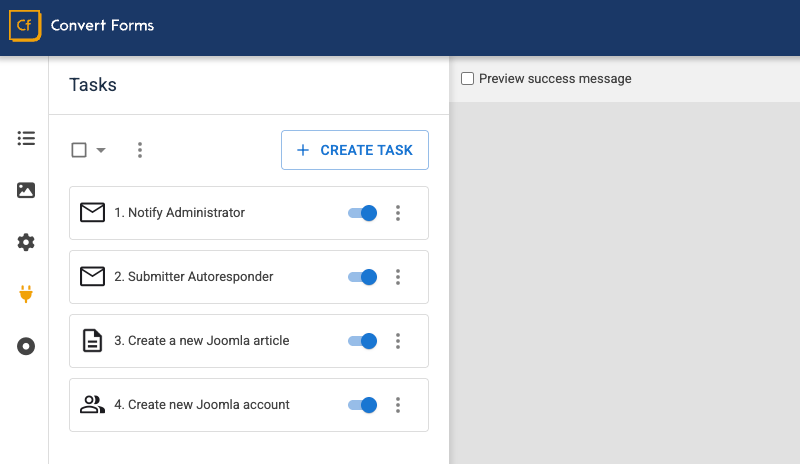Turn off Create new Joomla account toggle
This screenshot has width=800, height=464.
(362, 405)
